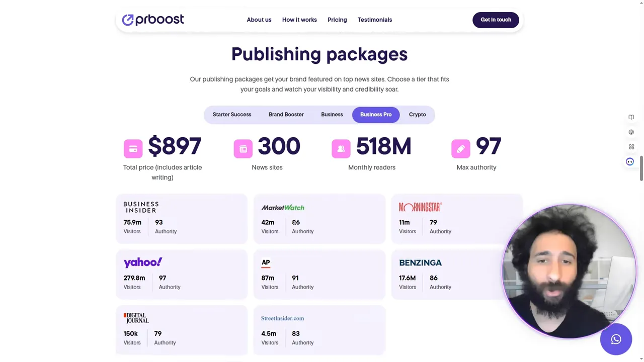Click the pink news sites icon
The image size is (644, 362).
coord(243,149)
